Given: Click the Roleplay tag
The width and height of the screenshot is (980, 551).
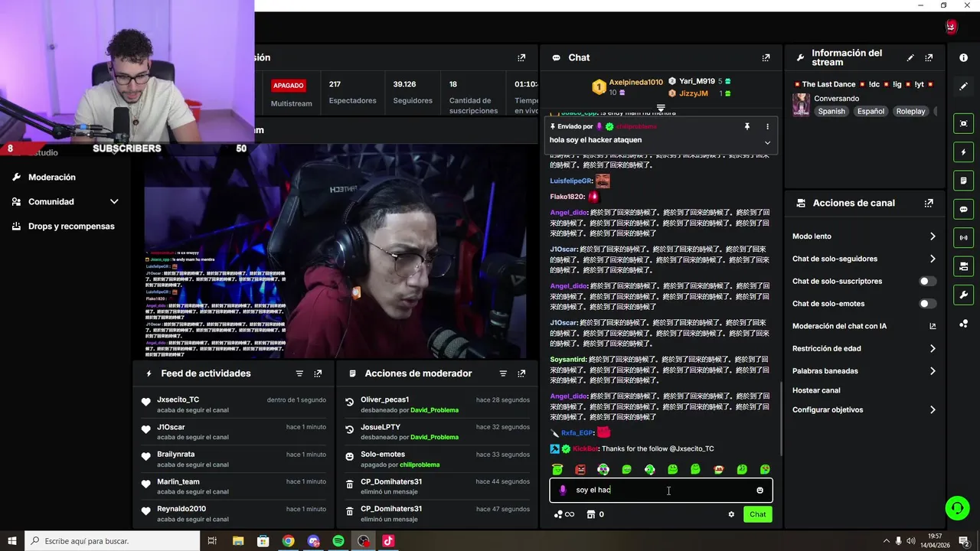Looking at the screenshot, I should pos(910,111).
